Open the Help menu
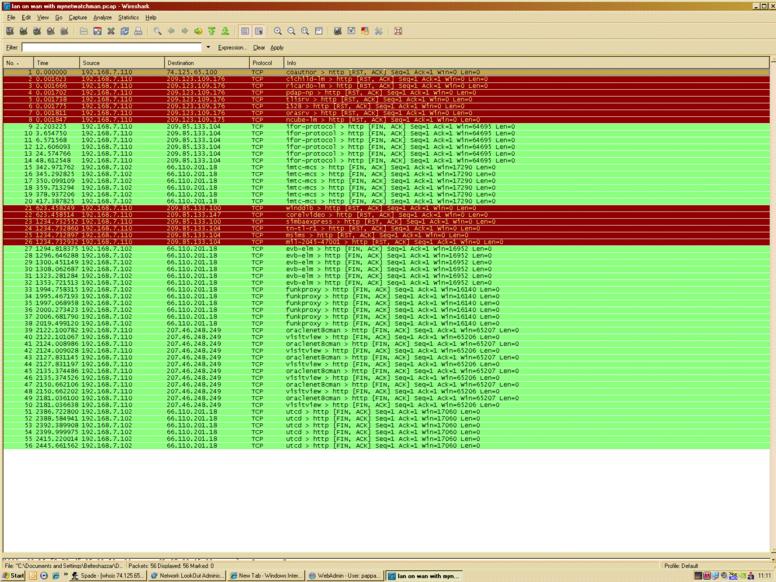 pyautogui.click(x=150, y=17)
